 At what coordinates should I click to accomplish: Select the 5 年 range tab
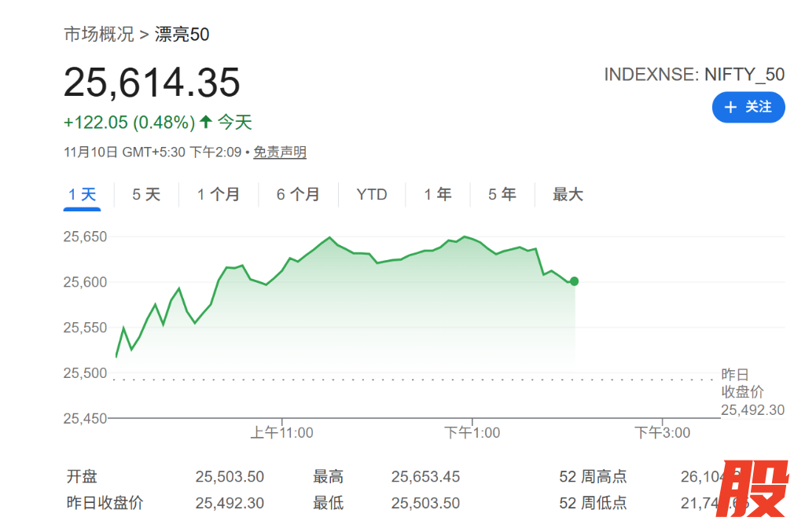pos(502,195)
